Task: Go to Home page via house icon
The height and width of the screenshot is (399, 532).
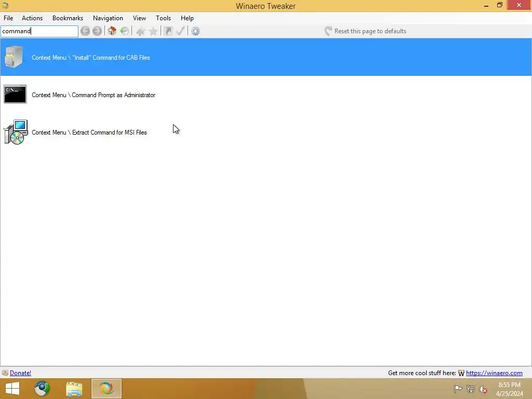Action: [x=112, y=31]
